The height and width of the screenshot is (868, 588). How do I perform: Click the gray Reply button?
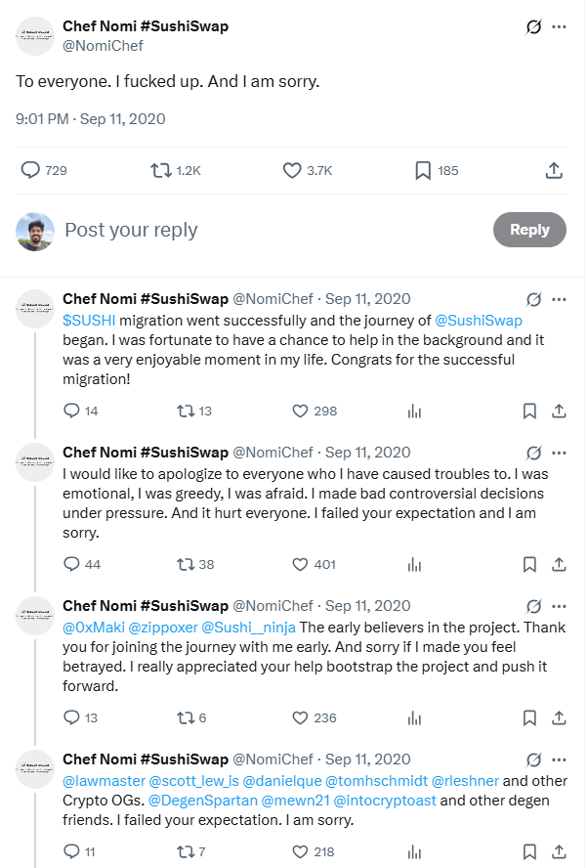pos(529,229)
